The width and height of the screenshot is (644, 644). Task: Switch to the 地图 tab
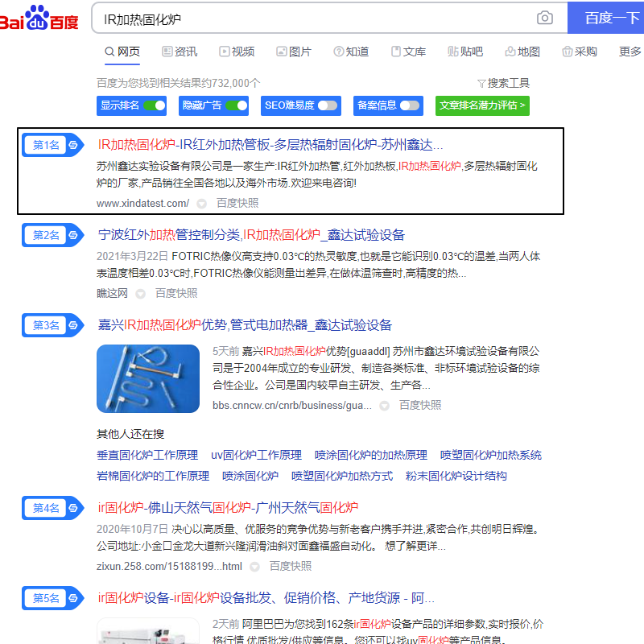(x=522, y=52)
